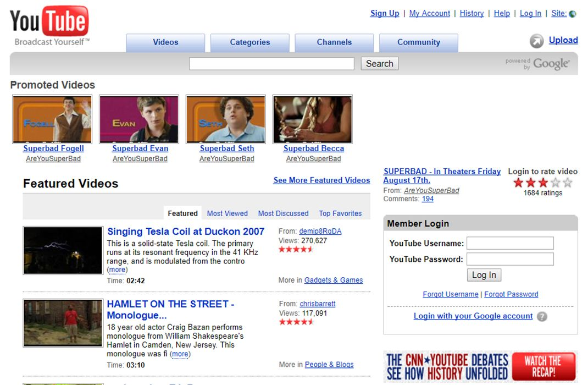Click the Sign Up link
This screenshot has height=385, width=588.
385,14
